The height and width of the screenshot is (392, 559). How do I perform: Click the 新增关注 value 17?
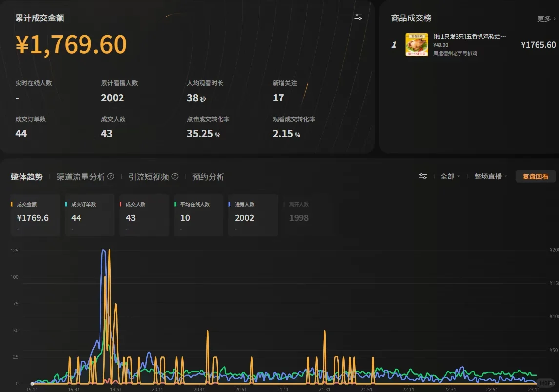pos(279,98)
